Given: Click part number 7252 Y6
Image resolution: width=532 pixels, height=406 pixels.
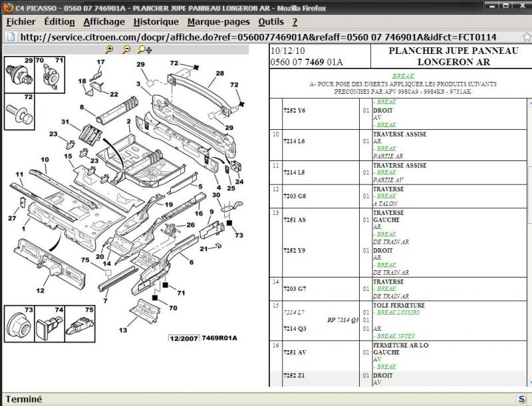Looking at the screenshot, I should click(294, 110).
